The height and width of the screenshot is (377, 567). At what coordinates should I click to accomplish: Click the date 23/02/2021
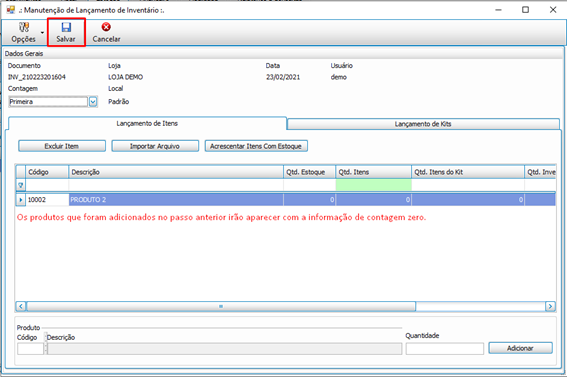click(283, 77)
